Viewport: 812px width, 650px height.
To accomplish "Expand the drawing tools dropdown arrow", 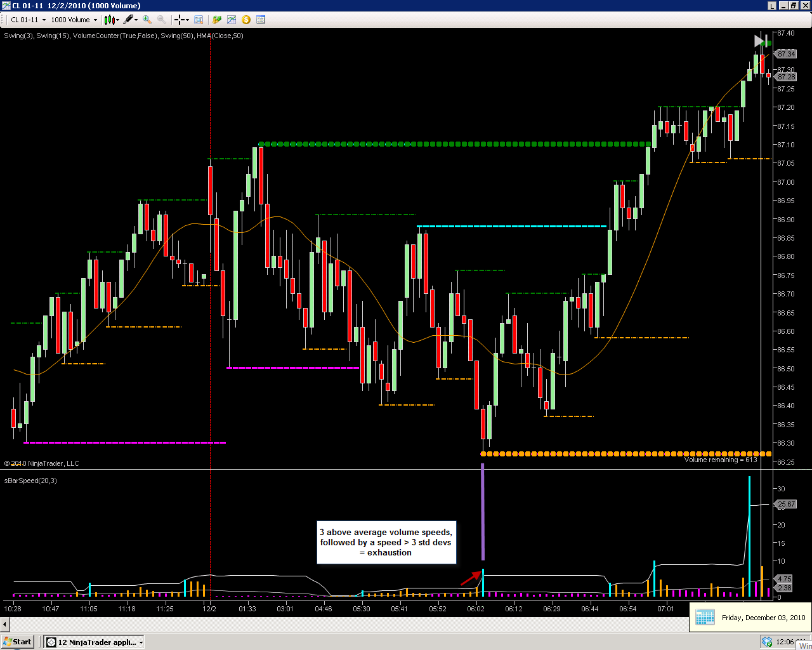I will [x=136, y=20].
